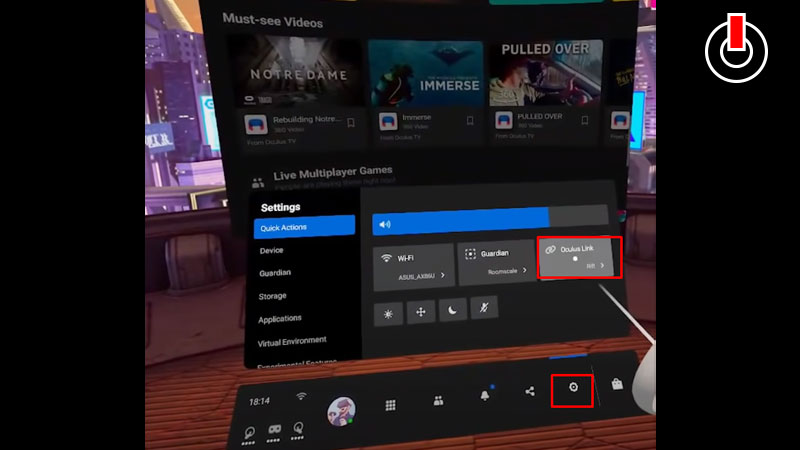Screen dimensions: 800x450
Task: Open Notifications bell icon
Action: 485,395
